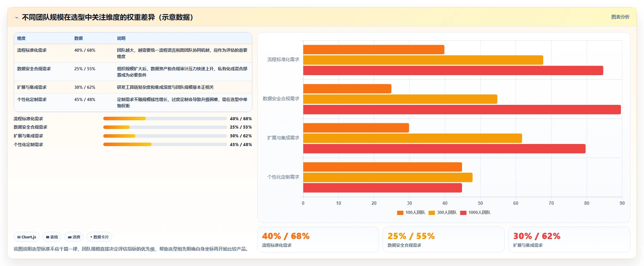Select the 表格 tag chip
Viewport: 644px width, 266px height.
(52, 237)
